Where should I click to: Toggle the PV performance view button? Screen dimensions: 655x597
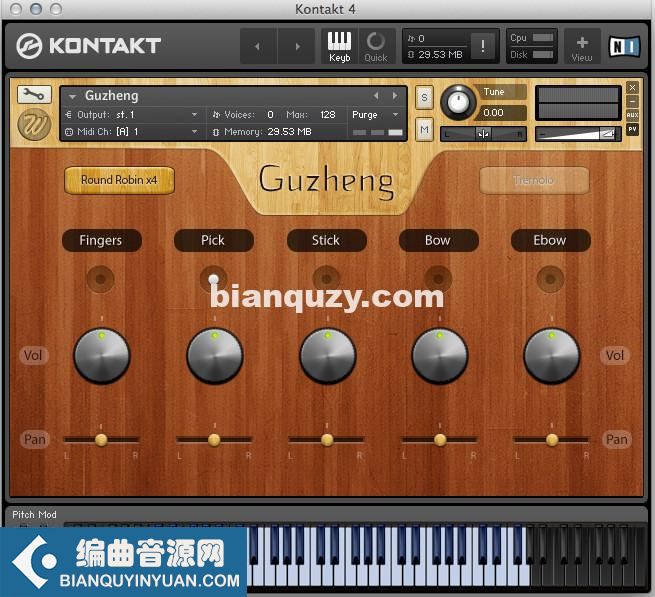tap(632, 129)
